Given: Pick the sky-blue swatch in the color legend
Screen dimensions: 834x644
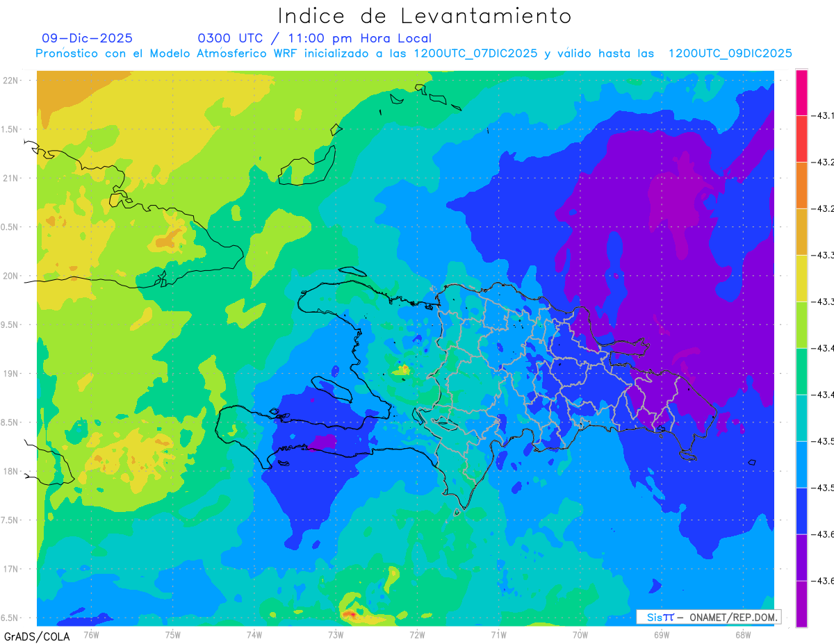Looking at the screenshot, I should coord(801,465).
